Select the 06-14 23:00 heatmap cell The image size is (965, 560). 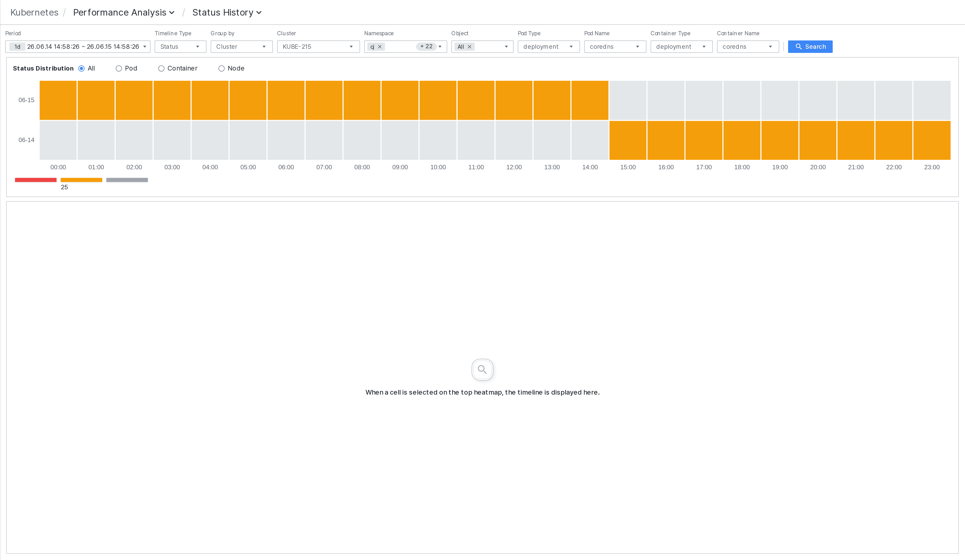932,140
